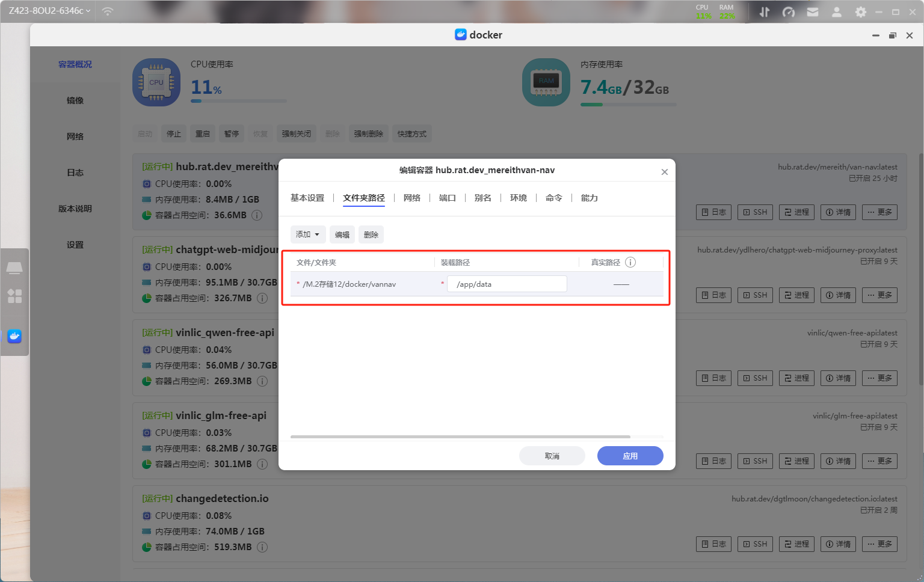
Task: Open SSH for chatgpt-web-midjourney-proxy container
Action: pyautogui.click(x=756, y=295)
